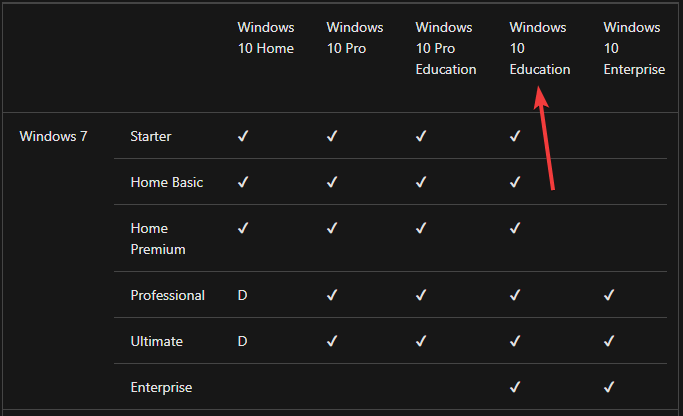The width and height of the screenshot is (683, 416).
Task: Click the red arrow annotation
Action: coord(544,138)
